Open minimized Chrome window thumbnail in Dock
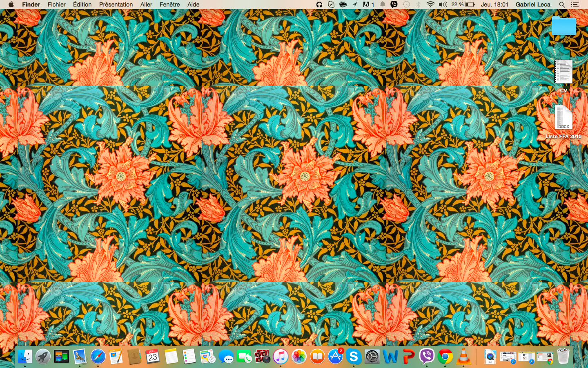This screenshot has width=588, height=368. click(545, 357)
